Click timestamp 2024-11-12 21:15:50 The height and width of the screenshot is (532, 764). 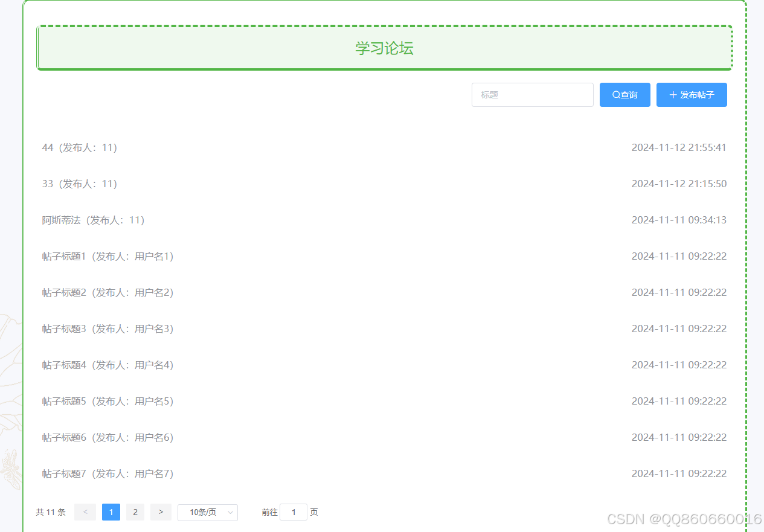pyautogui.click(x=679, y=184)
